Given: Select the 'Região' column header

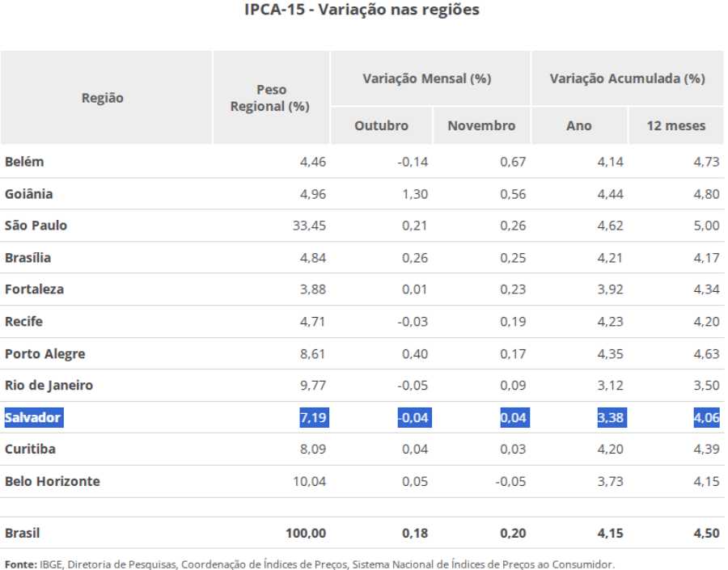Looking at the screenshot, I should (103, 98).
